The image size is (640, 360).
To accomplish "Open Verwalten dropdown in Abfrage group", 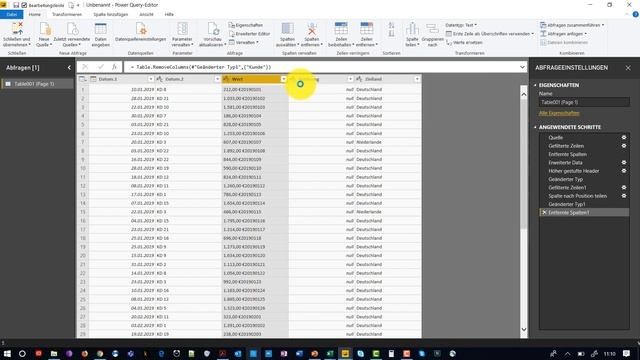I will click(x=244, y=42).
